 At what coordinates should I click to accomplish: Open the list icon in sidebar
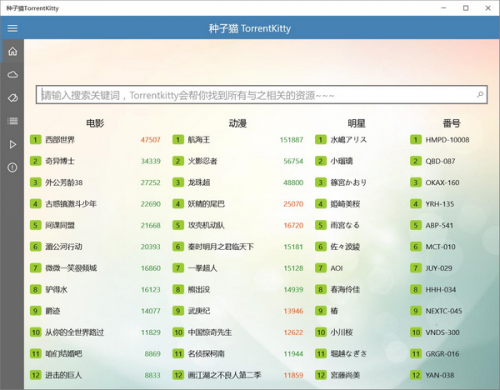[12, 121]
